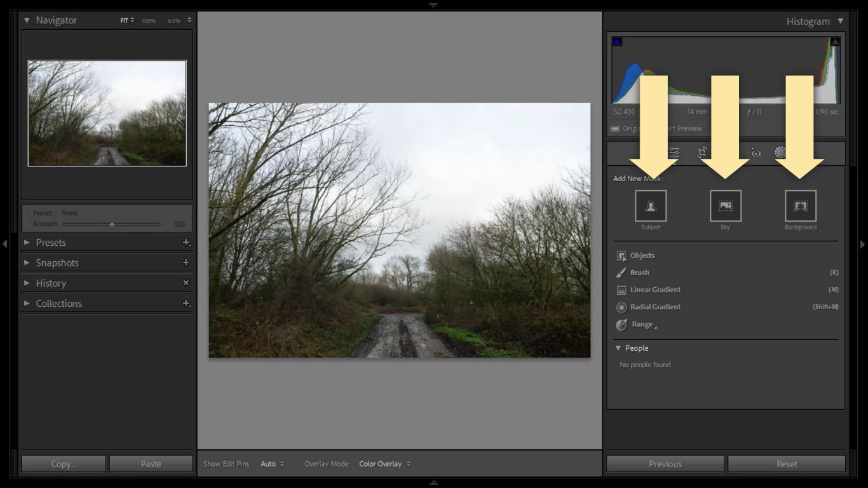Select the Background mask icon

click(800, 206)
